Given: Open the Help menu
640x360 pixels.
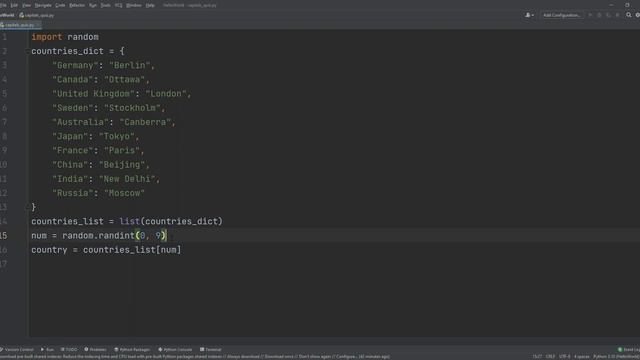Looking at the screenshot, I should click(x=150, y=5).
